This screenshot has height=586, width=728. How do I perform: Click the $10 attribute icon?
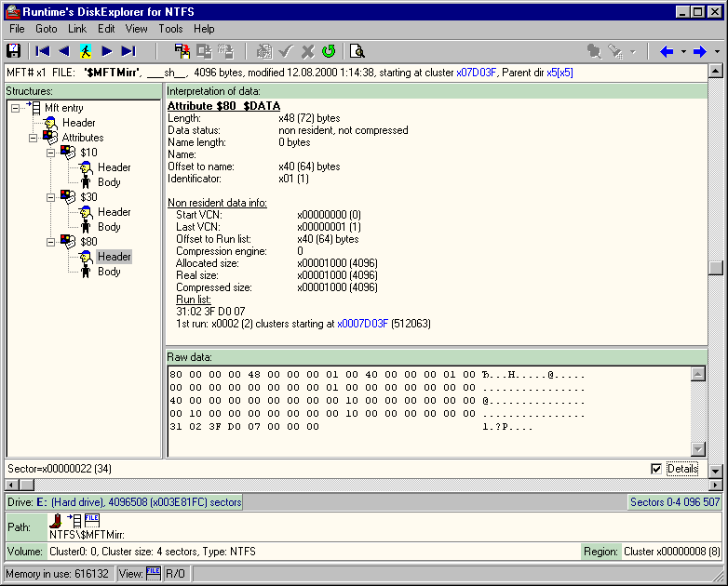tap(68, 153)
